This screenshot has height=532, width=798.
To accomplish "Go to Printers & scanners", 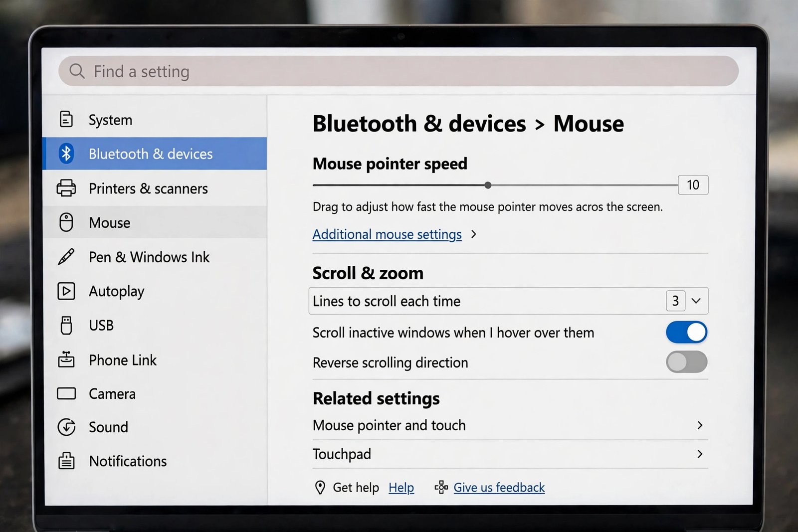I will coord(155,188).
